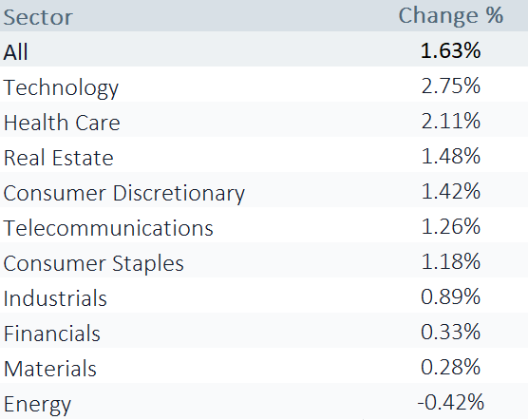Click the 0.28% Materials value

tap(450, 367)
